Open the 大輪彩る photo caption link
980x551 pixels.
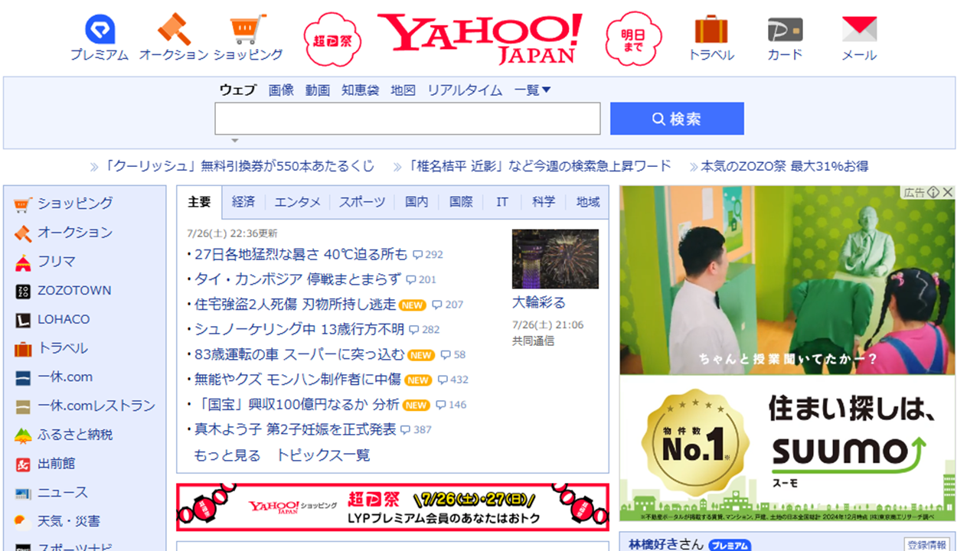coord(539,302)
